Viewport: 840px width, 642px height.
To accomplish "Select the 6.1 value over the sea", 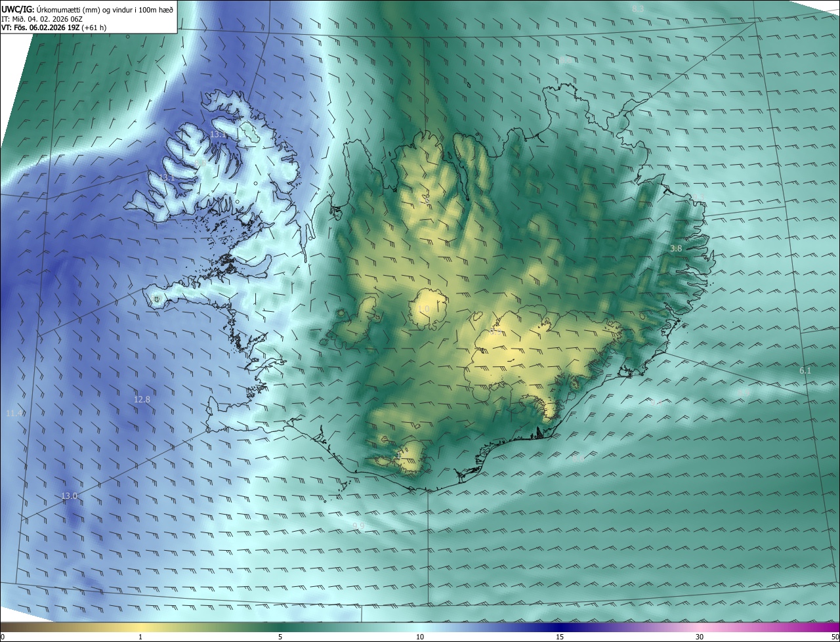I will coord(805,371).
